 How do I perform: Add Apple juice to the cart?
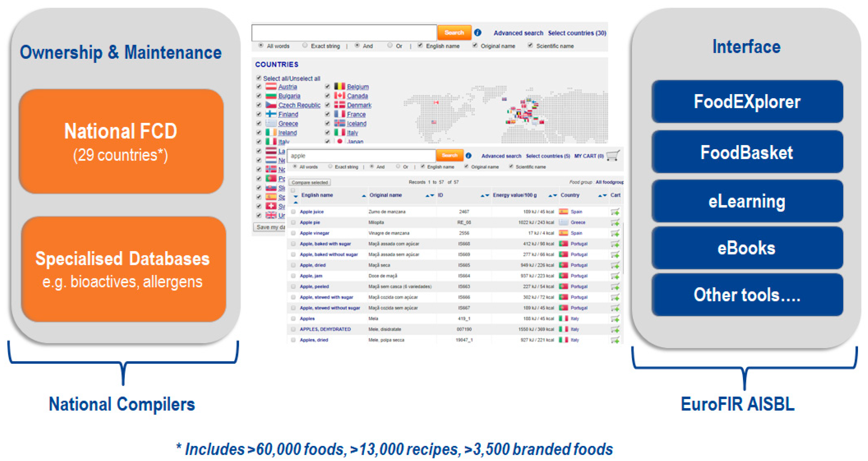click(x=615, y=212)
